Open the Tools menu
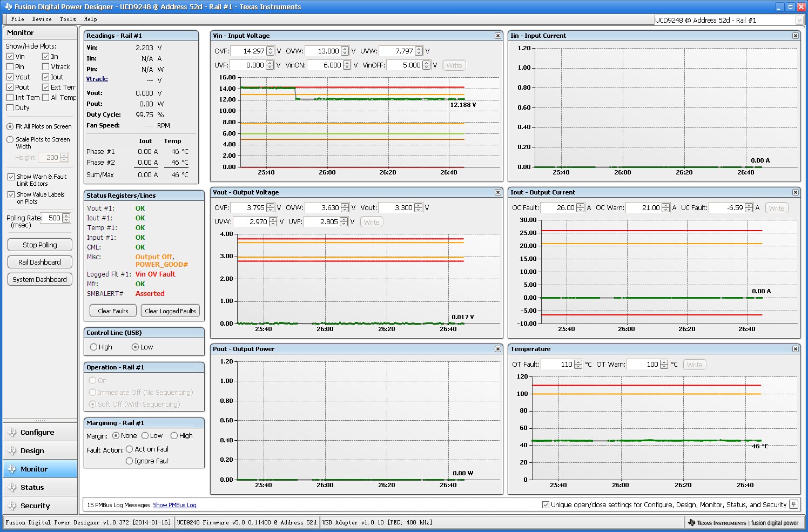The width and height of the screenshot is (808, 532). click(68, 19)
